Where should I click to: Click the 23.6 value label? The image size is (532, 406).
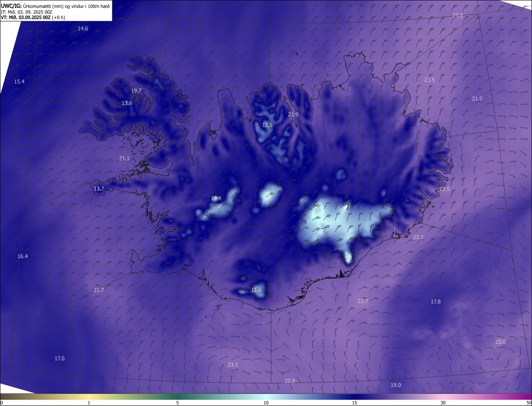(500, 342)
